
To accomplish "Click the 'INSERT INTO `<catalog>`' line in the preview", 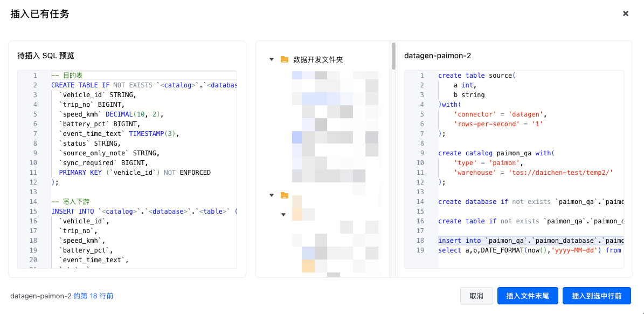I will pos(144,211).
